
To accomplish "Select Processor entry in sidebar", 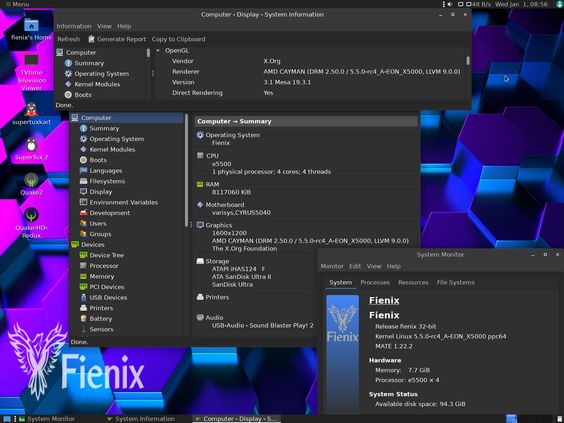I will click(104, 266).
